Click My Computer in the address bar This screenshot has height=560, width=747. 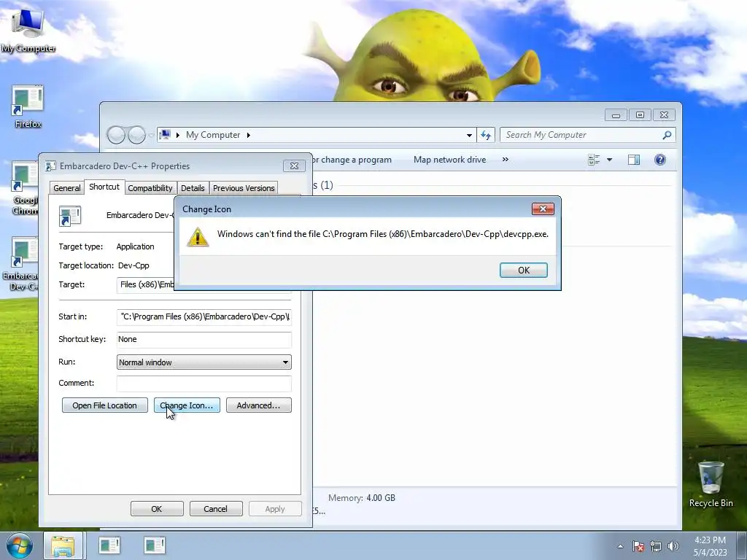(213, 135)
